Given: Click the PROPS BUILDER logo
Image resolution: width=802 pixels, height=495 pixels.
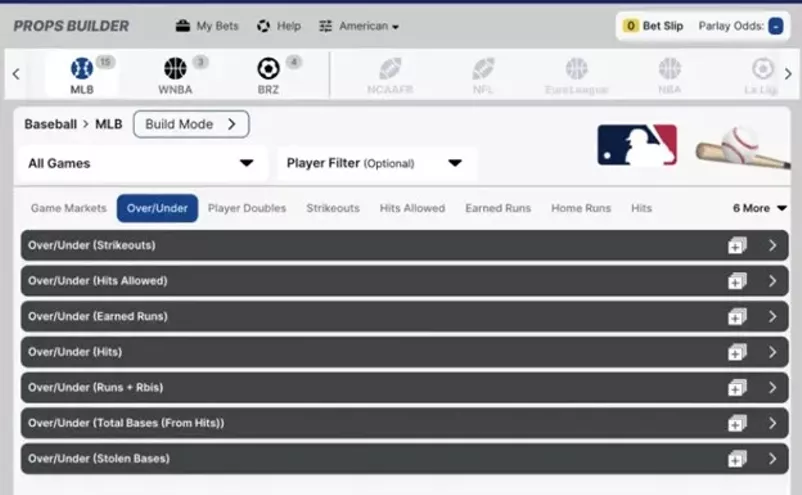Looking at the screenshot, I should [71, 26].
